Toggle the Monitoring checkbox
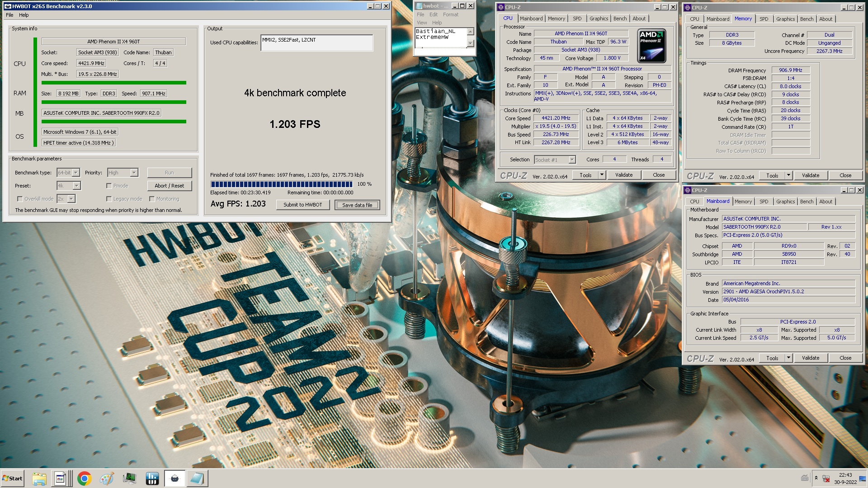The image size is (868, 488). (152, 199)
